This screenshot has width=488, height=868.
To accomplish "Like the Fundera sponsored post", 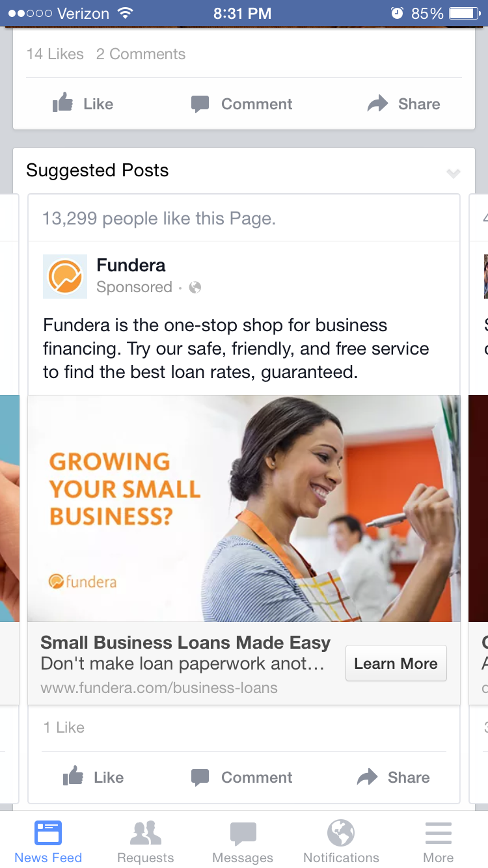I will (x=93, y=777).
